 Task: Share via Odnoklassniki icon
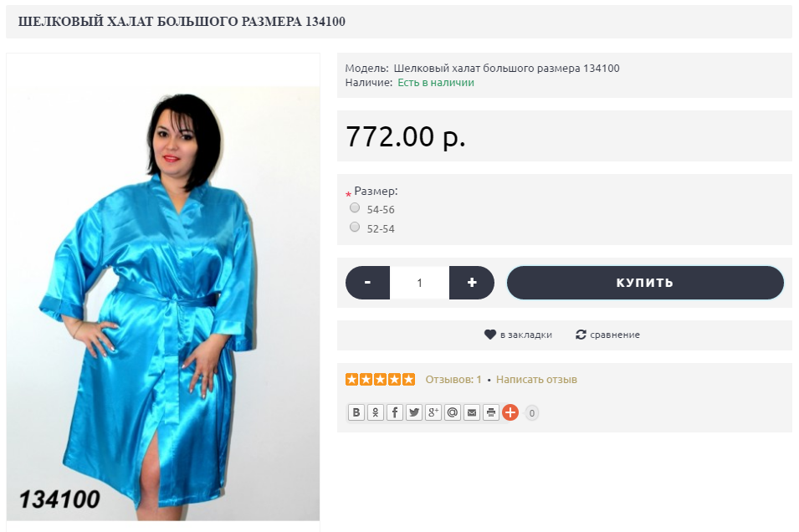tap(376, 412)
